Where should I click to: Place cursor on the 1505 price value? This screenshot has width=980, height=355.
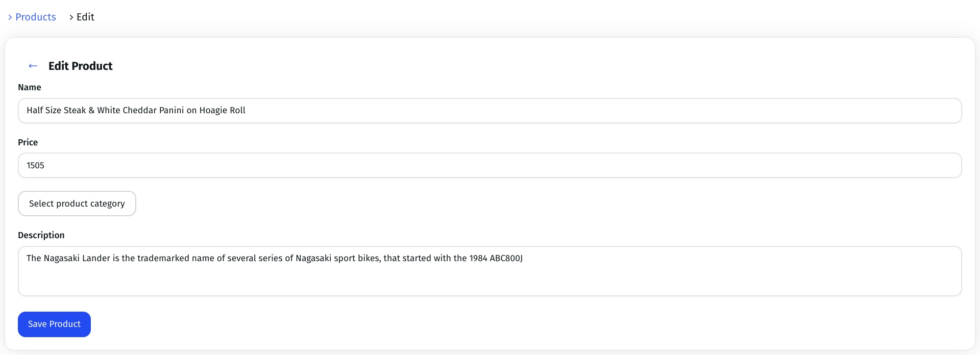[x=36, y=165]
